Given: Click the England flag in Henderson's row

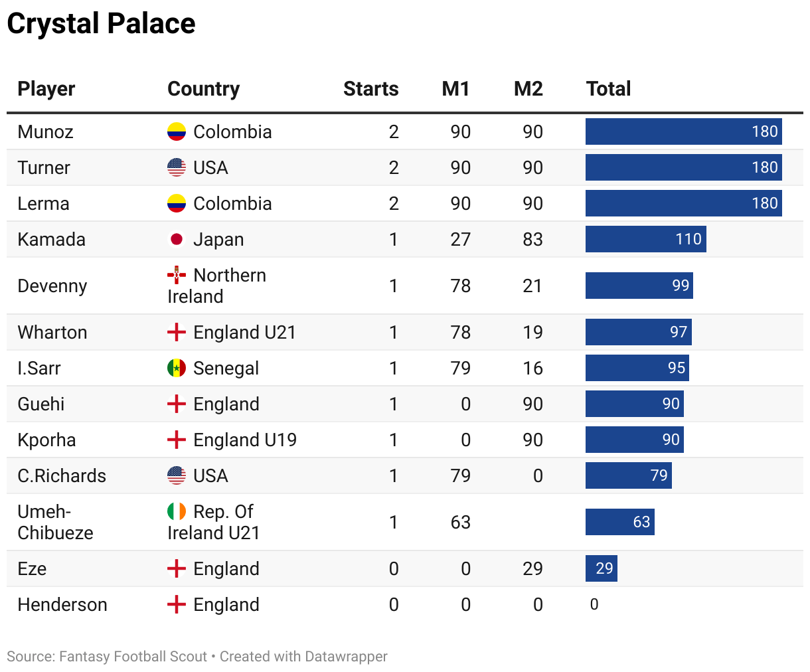Looking at the screenshot, I should pyautogui.click(x=176, y=604).
